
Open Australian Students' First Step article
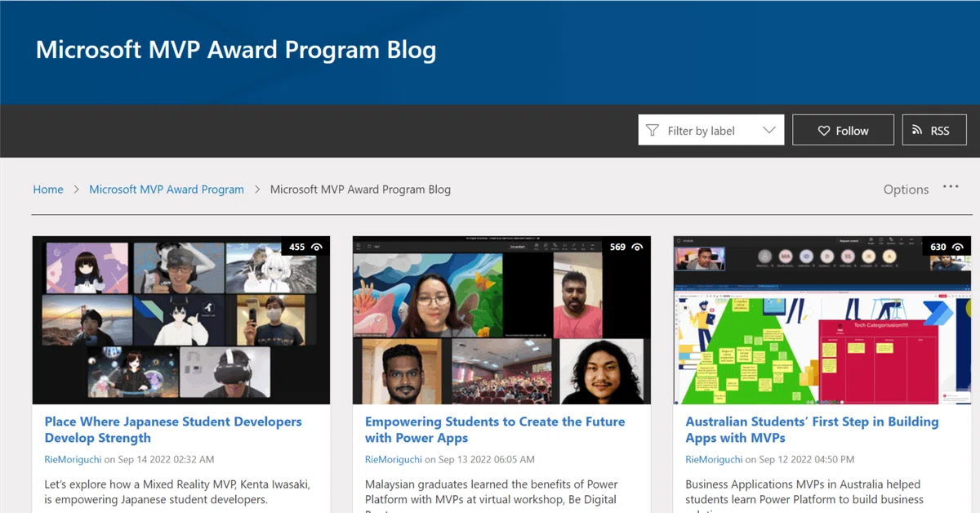[x=812, y=430]
